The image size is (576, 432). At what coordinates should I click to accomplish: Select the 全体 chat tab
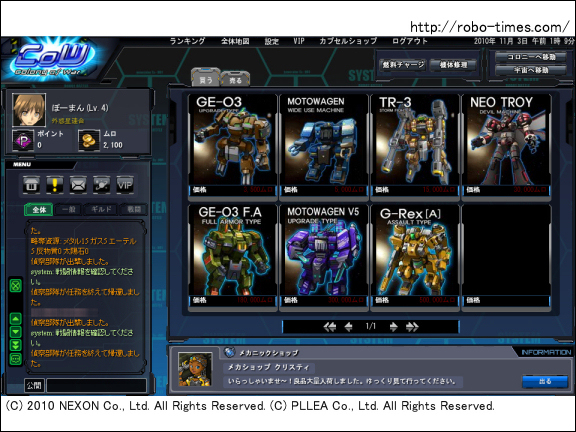(39, 210)
